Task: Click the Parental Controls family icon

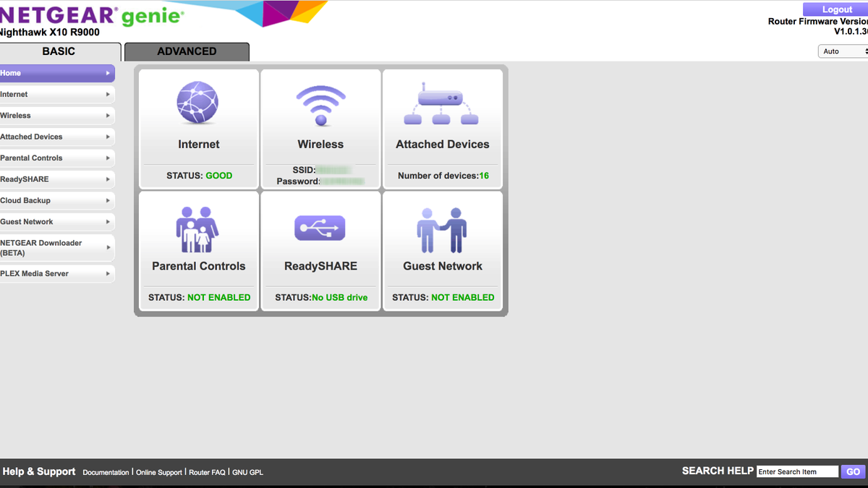Action: pyautogui.click(x=197, y=229)
